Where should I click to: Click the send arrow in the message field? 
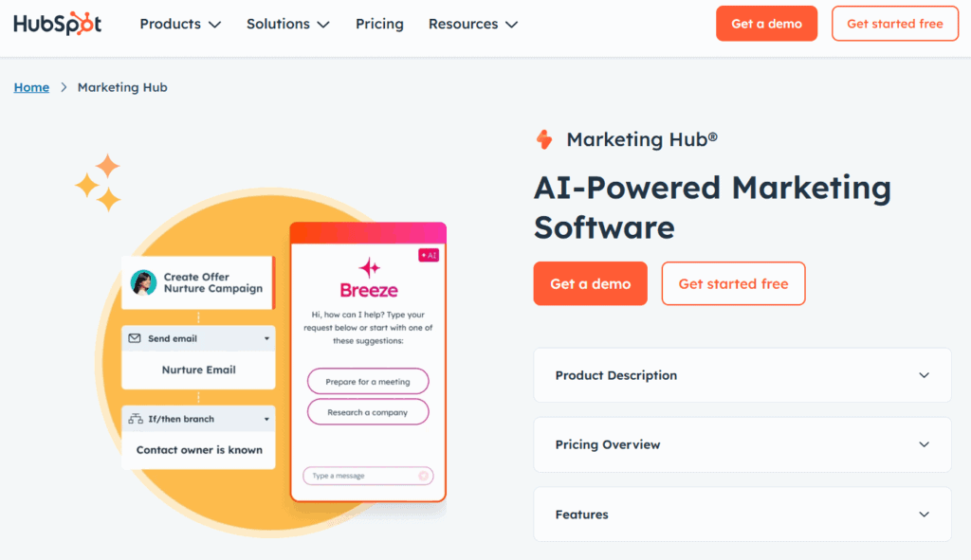(424, 476)
